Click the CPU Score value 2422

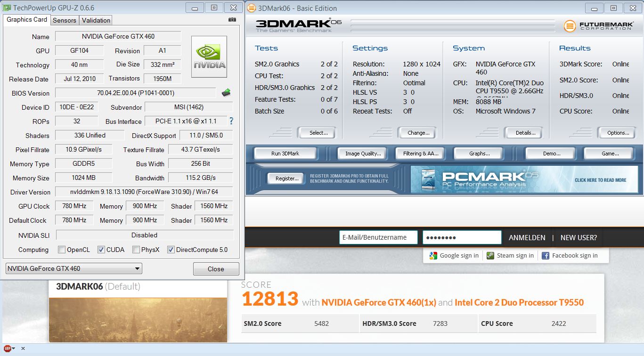[x=559, y=324]
